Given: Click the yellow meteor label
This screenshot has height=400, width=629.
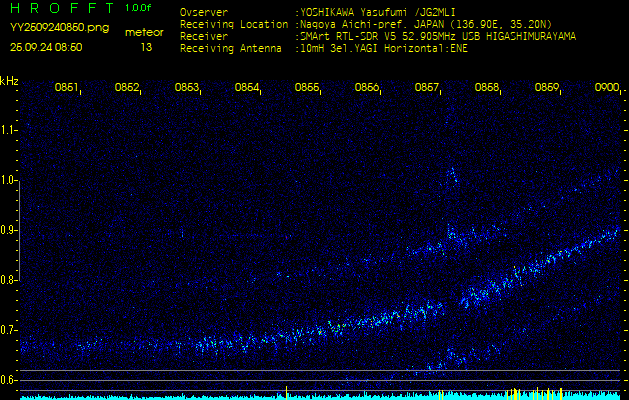Looking at the screenshot, I should pyautogui.click(x=144, y=32).
